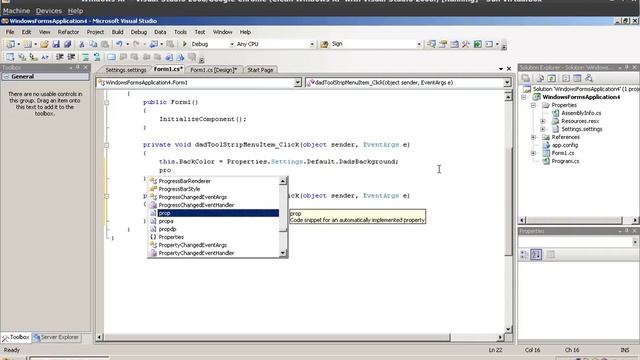640x360 pixels.
Task: Cut selection with the scissors icon
Action: tap(82, 44)
